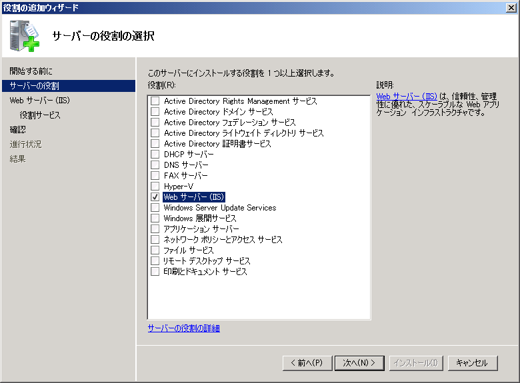Image resolution: width=520 pixels, height=383 pixels.
Task: Select the Hyper-V label in roles list
Action: pyautogui.click(x=178, y=186)
